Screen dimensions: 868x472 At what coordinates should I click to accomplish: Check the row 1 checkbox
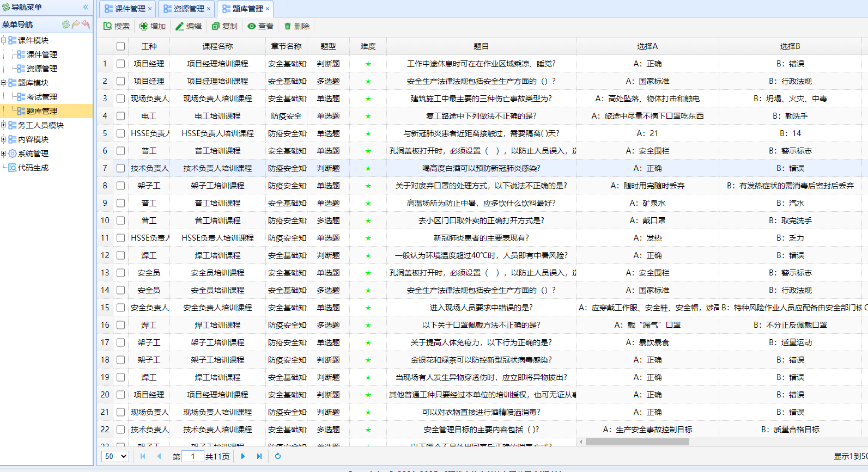120,64
